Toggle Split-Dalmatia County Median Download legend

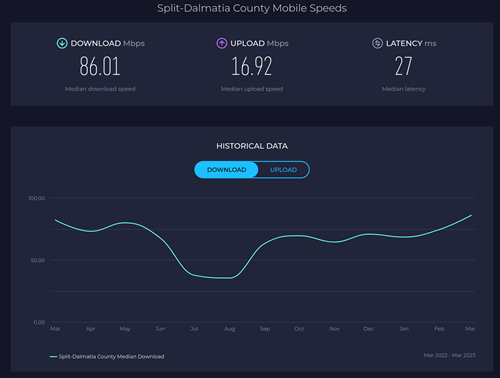(x=111, y=357)
